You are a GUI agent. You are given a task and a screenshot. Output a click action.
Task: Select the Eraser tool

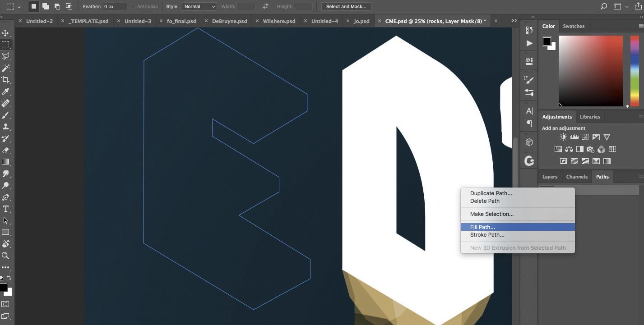6,150
